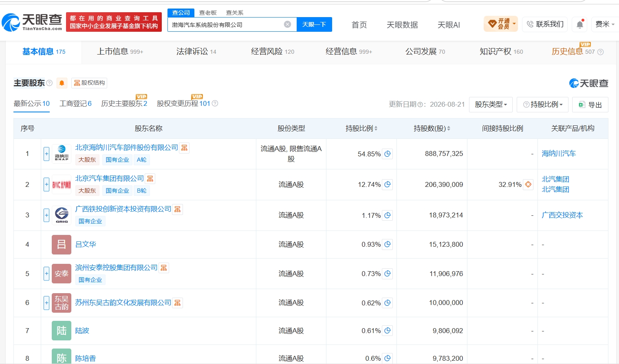Open pie chart icon for 1.17% holding
Screen dimensions: 619x364
pos(388,215)
